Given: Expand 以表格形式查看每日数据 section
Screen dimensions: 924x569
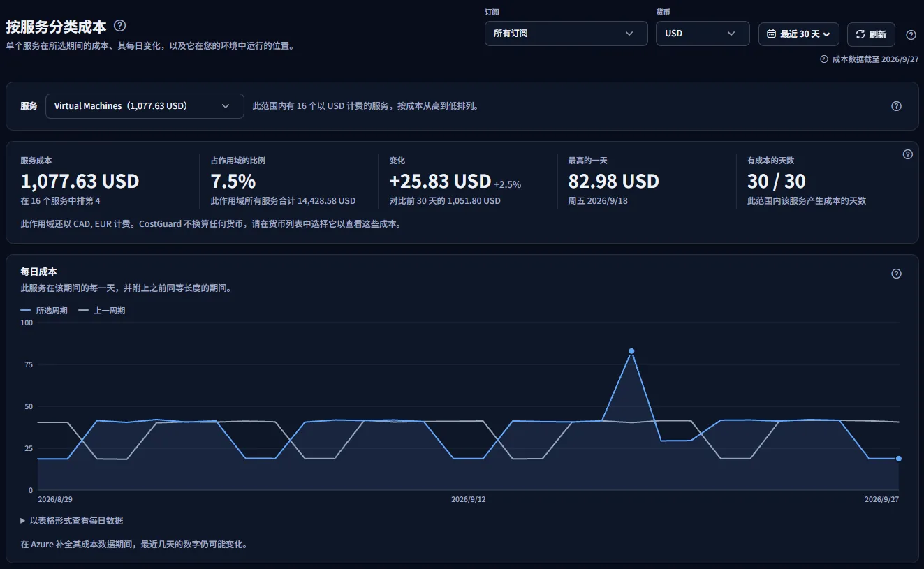Looking at the screenshot, I should click(x=72, y=520).
